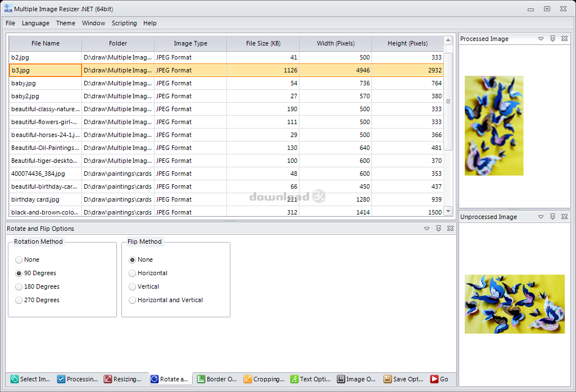Image resolution: width=576 pixels, height=392 pixels.
Task: Select the birthday card.jpg file row
Action: (x=226, y=199)
